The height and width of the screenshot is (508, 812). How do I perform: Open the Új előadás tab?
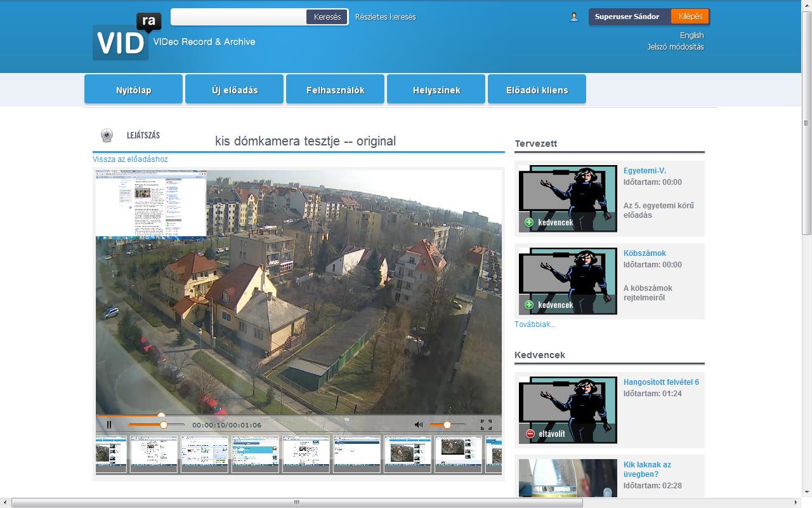235,90
